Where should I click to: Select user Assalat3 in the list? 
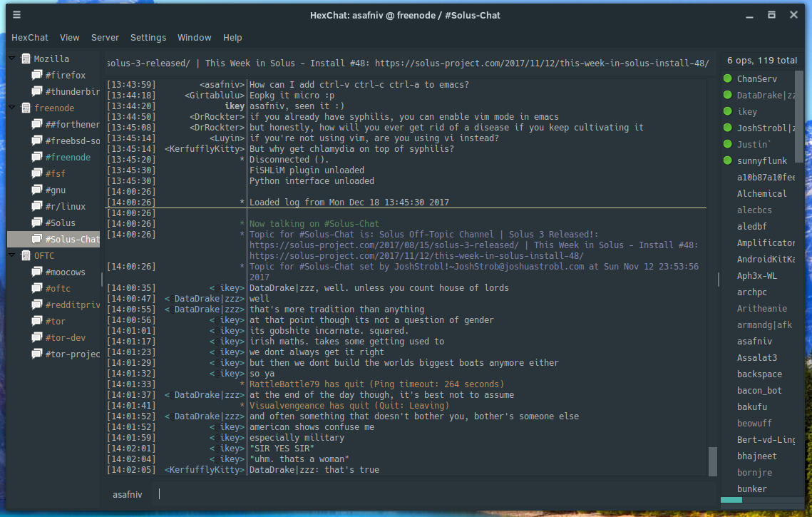[x=757, y=358]
